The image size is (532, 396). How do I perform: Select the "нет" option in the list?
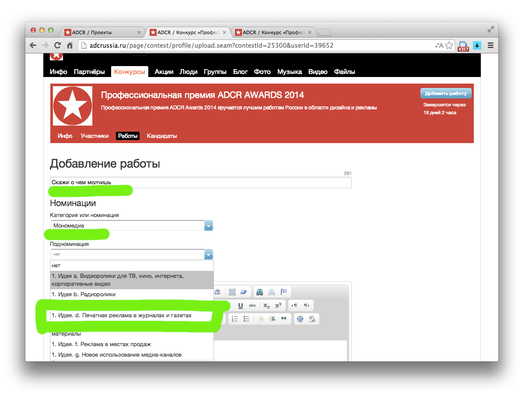point(132,266)
